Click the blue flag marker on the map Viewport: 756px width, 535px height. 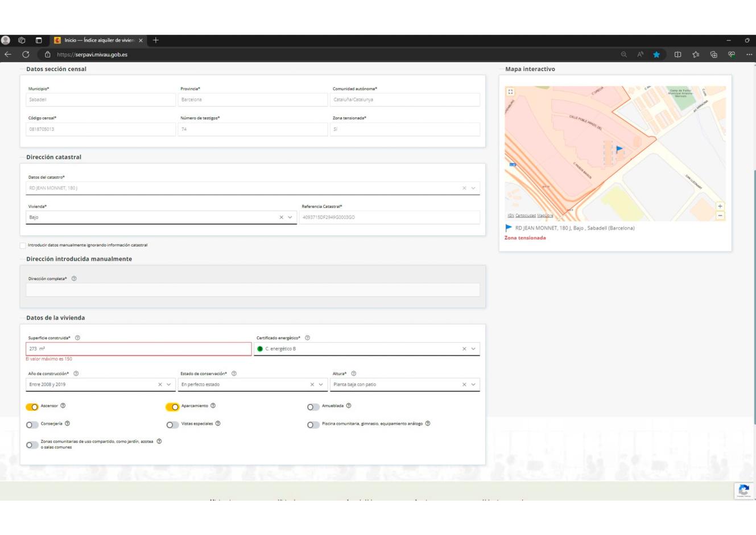[619, 149]
